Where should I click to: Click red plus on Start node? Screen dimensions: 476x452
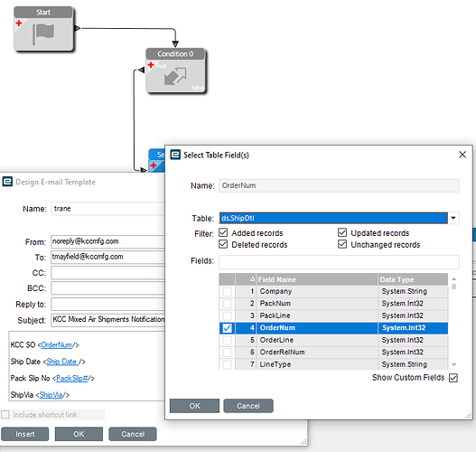[x=19, y=24]
